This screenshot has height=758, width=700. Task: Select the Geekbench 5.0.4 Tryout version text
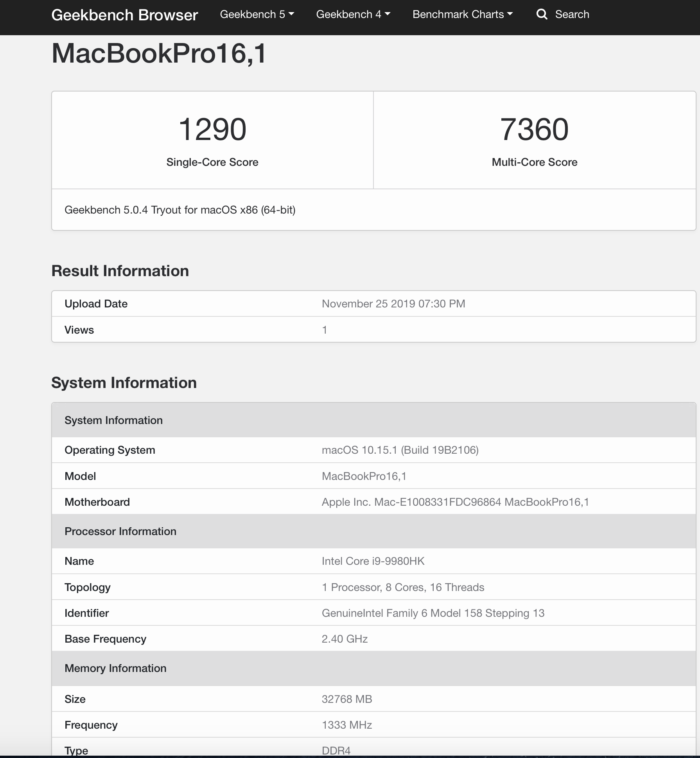[180, 210]
